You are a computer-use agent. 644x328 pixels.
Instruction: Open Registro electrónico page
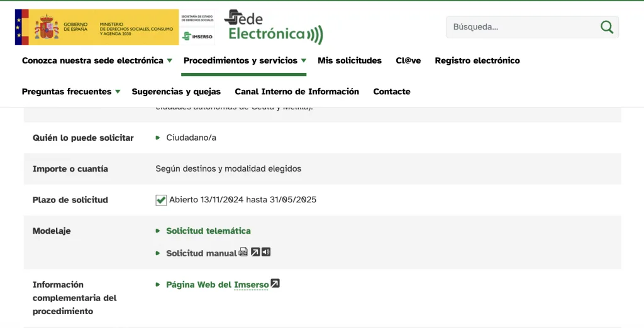[477, 60]
